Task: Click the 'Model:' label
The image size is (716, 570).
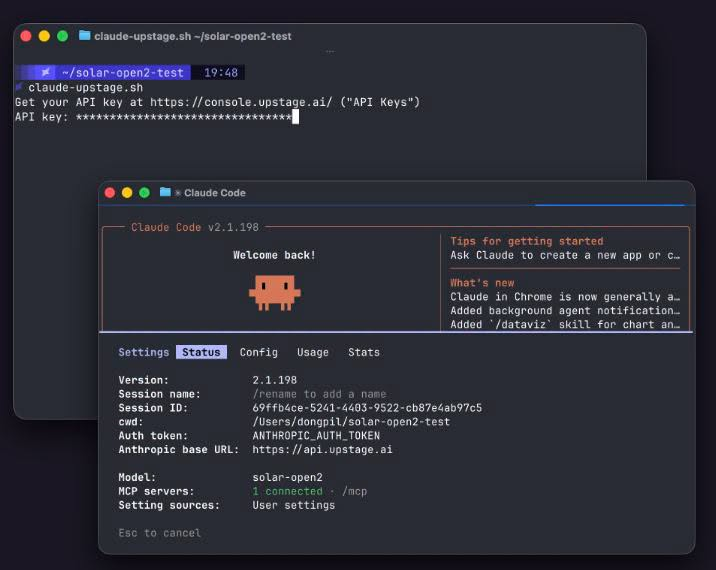Action: pos(137,477)
